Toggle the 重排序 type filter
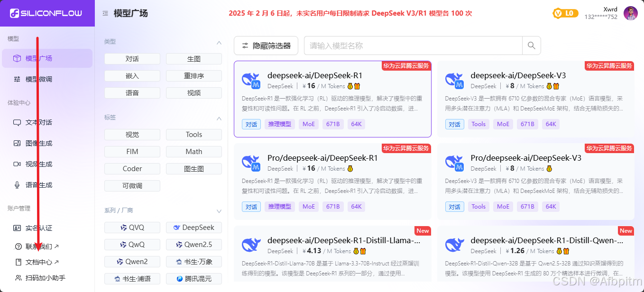 194,76
